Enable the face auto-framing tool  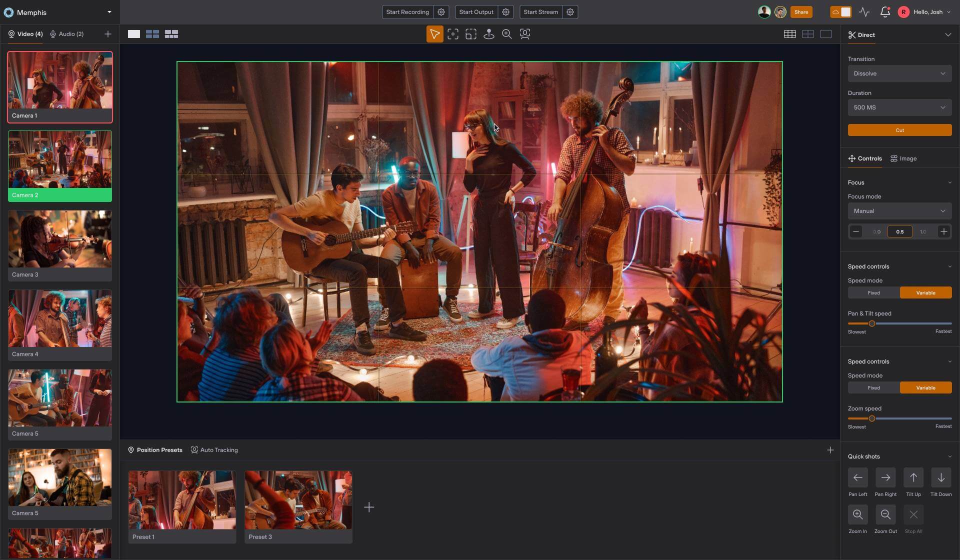click(x=525, y=34)
